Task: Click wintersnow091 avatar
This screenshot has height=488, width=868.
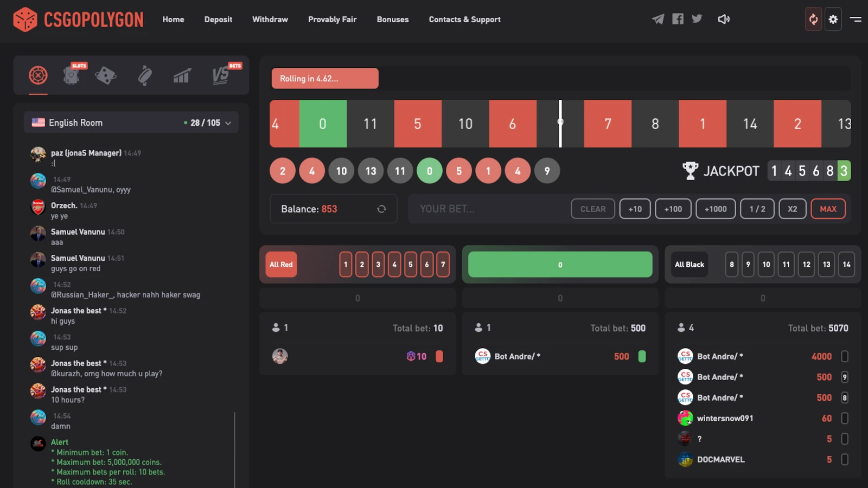Action: tap(685, 418)
